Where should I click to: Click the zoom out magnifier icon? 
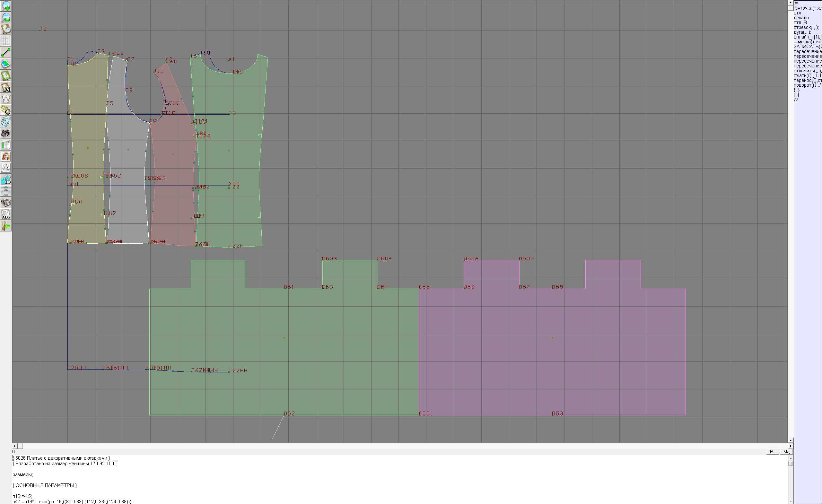tap(6, 17)
